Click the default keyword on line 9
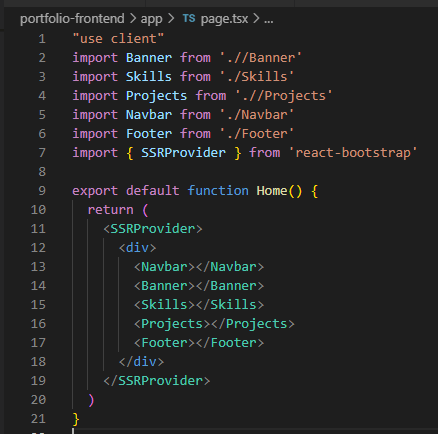This screenshot has width=438, height=434. pyautogui.click(x=153, y=191)
